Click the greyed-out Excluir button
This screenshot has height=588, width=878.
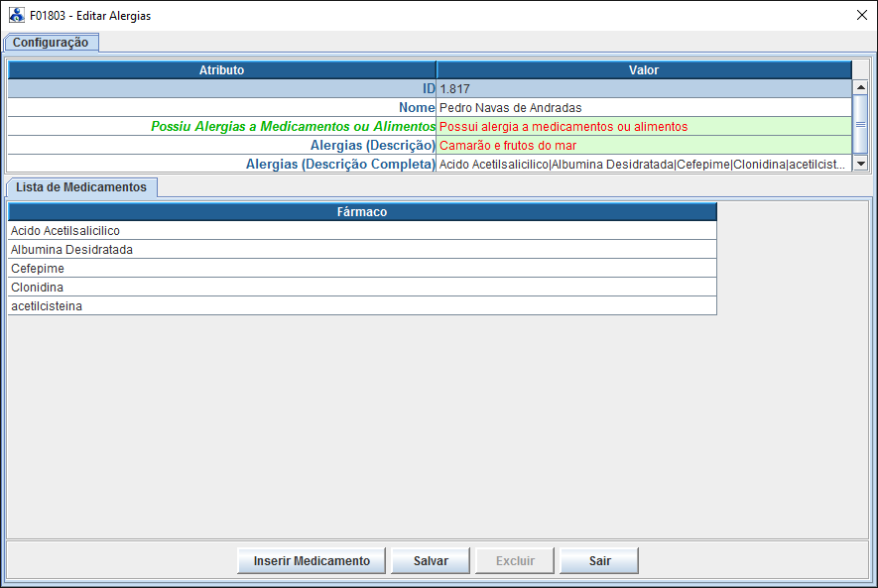pyautogui.click(x=515, y=561)
